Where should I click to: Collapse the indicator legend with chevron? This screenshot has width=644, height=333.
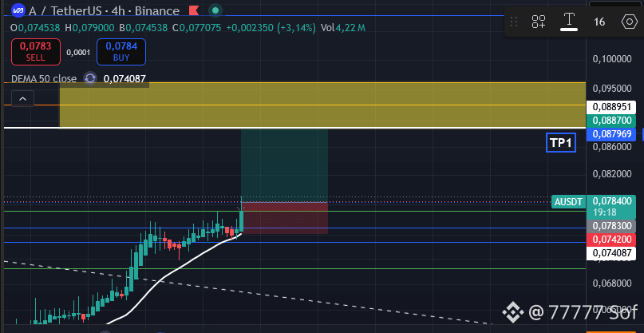[x=22, y=99]
